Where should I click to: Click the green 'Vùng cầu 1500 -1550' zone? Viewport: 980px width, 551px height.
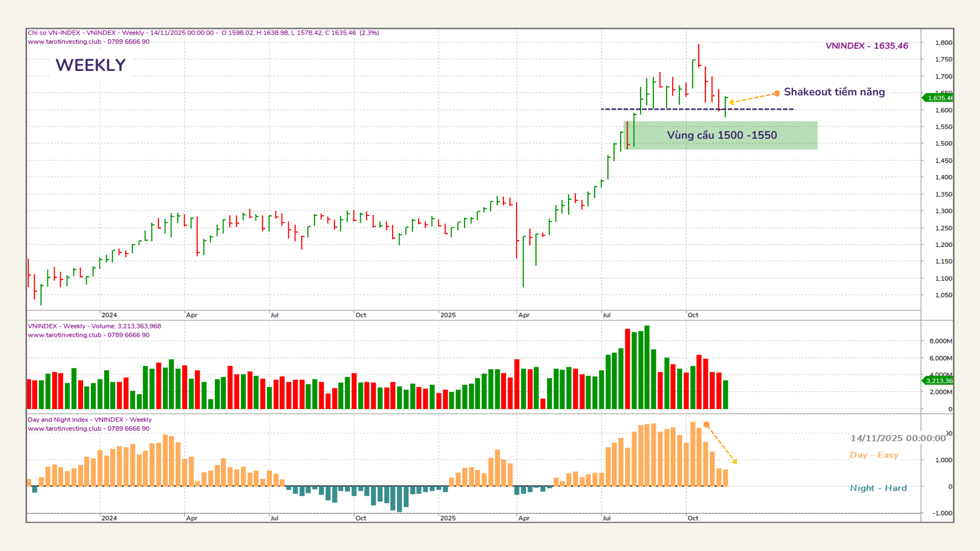[721, 135]
